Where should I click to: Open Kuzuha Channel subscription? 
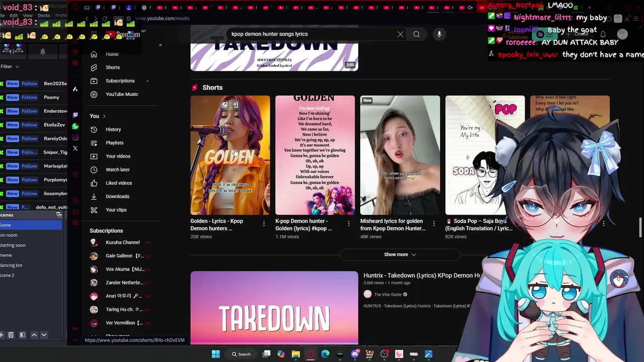pos(123,242)
